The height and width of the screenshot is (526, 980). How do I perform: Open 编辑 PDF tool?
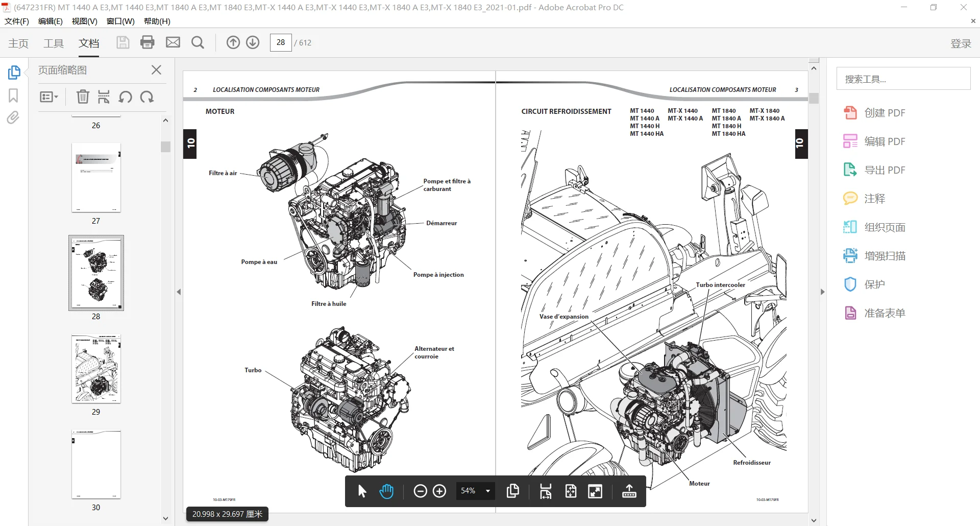pos(874,141)
